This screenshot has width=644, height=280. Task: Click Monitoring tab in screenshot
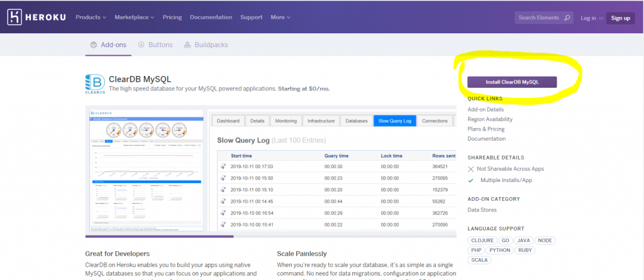[286, 121]
